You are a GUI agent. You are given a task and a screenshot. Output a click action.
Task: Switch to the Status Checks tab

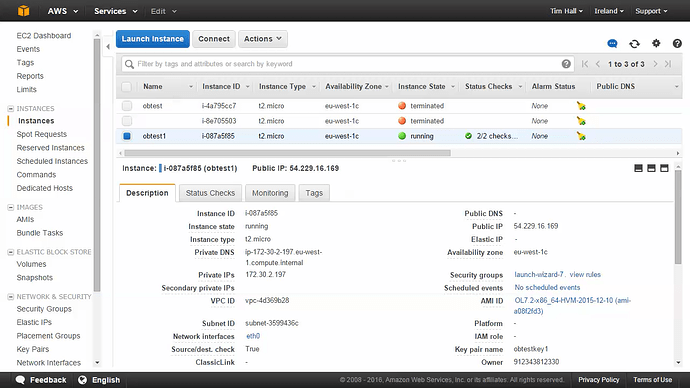210,193
